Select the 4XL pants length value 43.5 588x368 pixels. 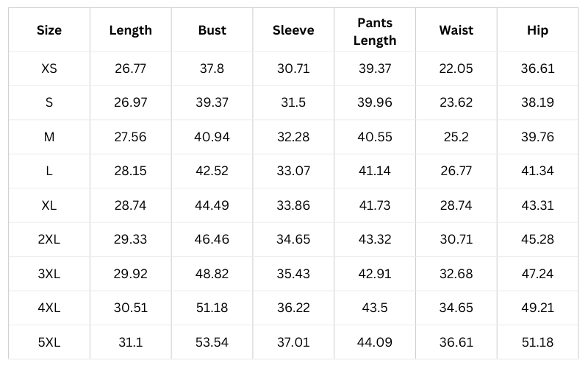coord(374,308)
